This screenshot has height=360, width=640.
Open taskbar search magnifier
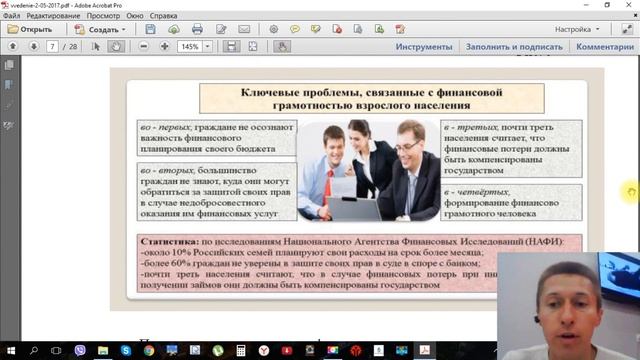point(34,351)
